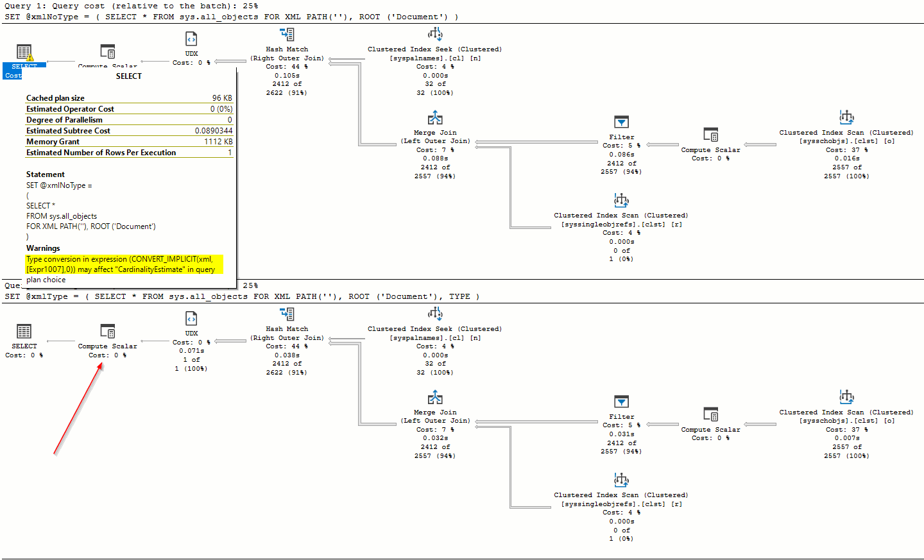The image size is (924, 560).
Task: Select the syspalnames Clustered Index Seek icon in the xmlType plan
Action: [x=435, y=314]
